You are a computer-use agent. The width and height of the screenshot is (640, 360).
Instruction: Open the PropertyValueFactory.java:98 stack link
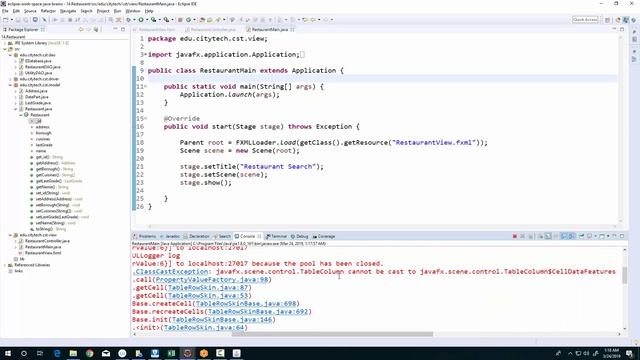(x=211, y=280)
